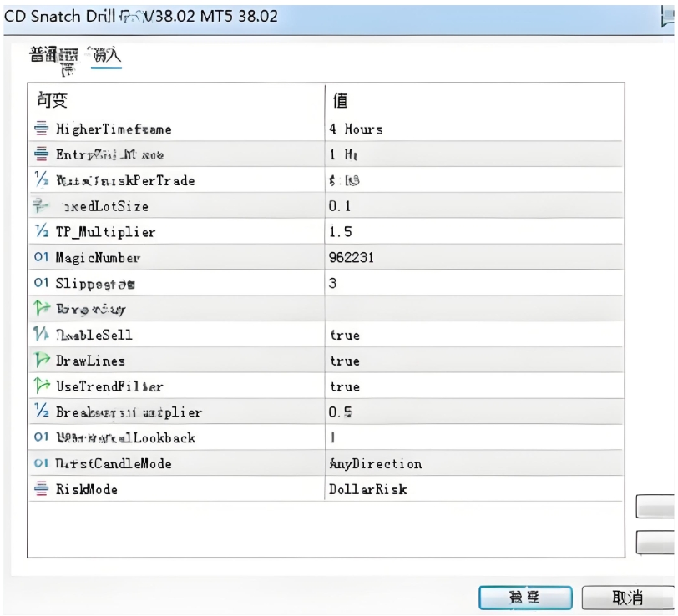Click the DrawLines boolean icon
Viewport: 678px width, 616px height.
click(x=42, y=361)
